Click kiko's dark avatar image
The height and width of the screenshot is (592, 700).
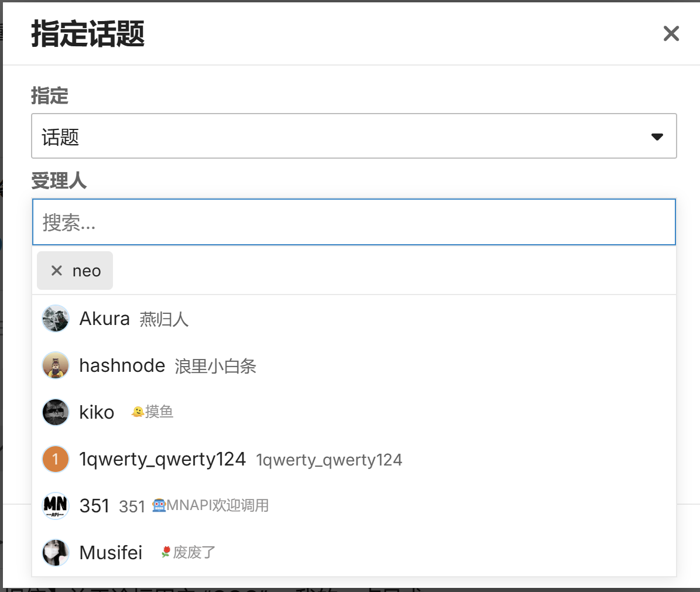56,412
